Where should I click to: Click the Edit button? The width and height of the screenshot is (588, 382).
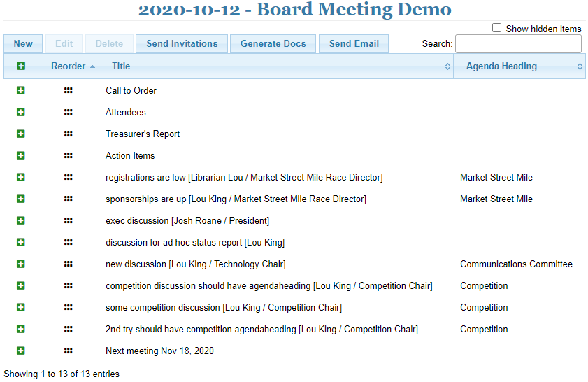point(64,44)
